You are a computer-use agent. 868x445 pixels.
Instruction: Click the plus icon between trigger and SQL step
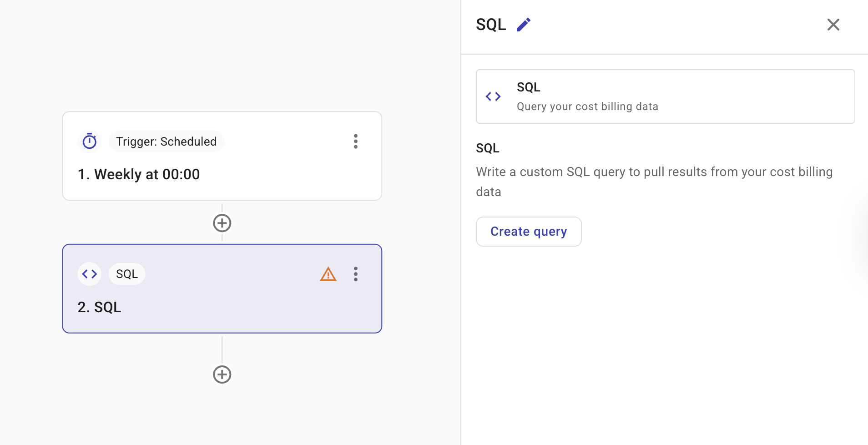pyautogui.click(x=222, y=222)
